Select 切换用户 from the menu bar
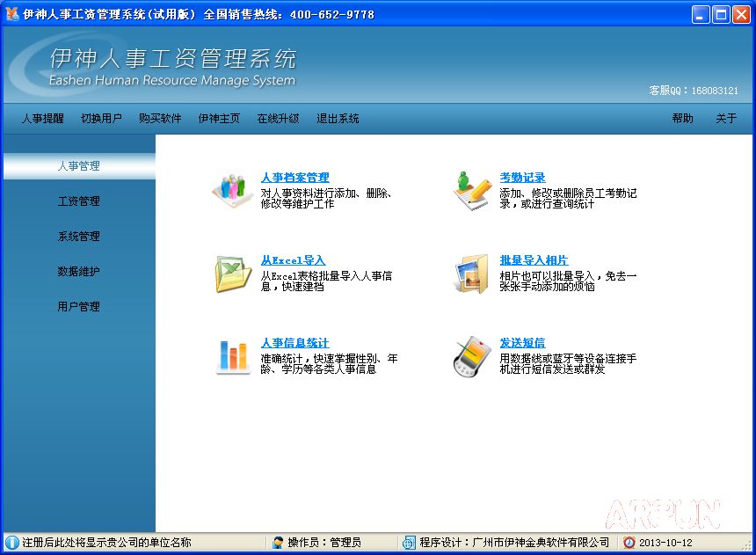Viewport: 756px width, 555px height. pyautogui.click(x=101, y=118)
